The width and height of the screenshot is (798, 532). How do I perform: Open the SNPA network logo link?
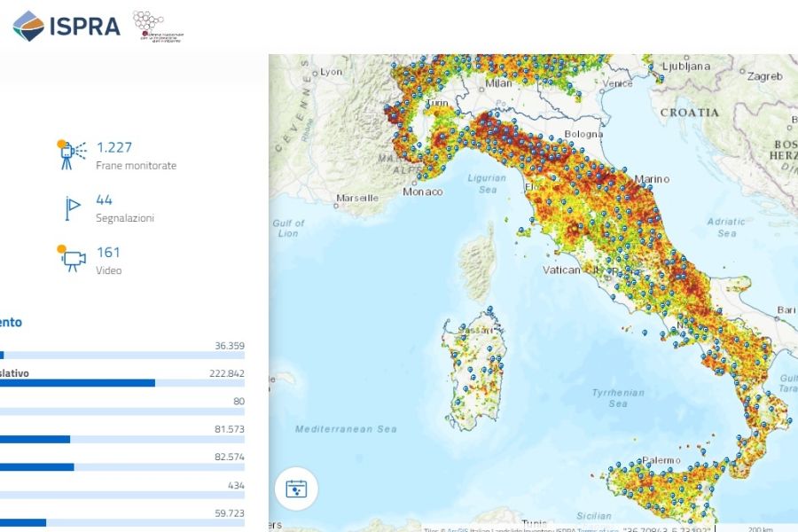(159, 26)
